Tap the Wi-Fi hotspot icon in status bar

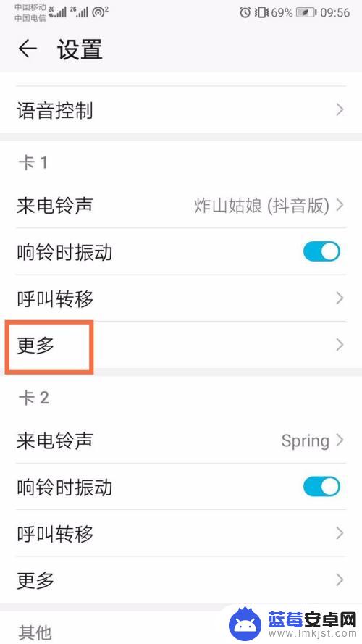coord(99,12)
